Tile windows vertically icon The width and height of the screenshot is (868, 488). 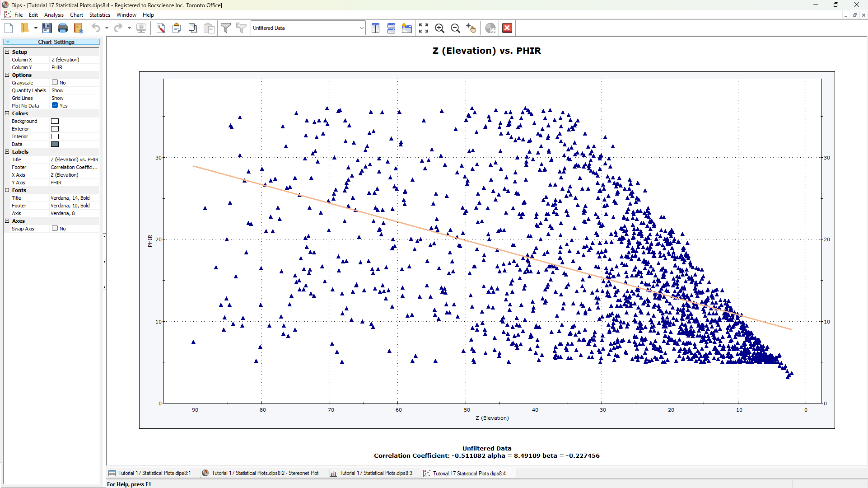point(375,28)
